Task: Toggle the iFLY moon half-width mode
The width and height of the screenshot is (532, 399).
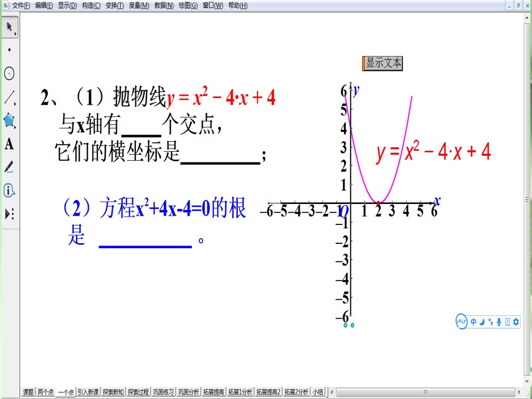Action: (x=482, y=322)
